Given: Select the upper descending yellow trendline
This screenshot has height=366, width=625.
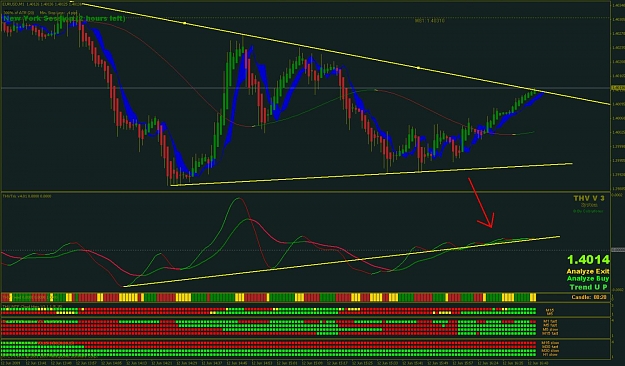Looking at the screenshot, I should 346,54.
